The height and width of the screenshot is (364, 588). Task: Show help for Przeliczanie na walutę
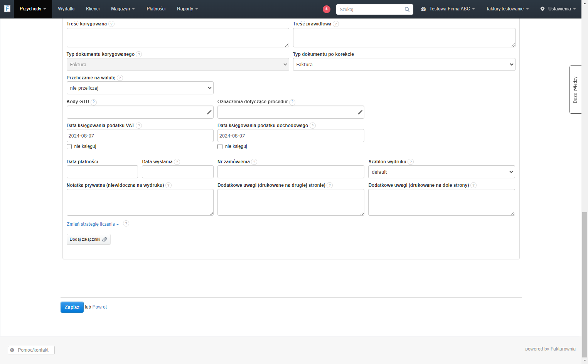click(120, 78)
